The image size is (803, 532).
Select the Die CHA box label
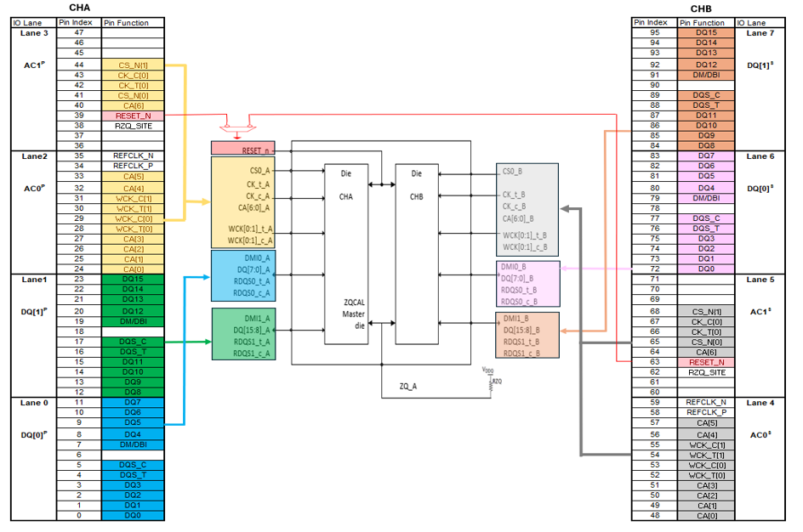pos(346,184)
